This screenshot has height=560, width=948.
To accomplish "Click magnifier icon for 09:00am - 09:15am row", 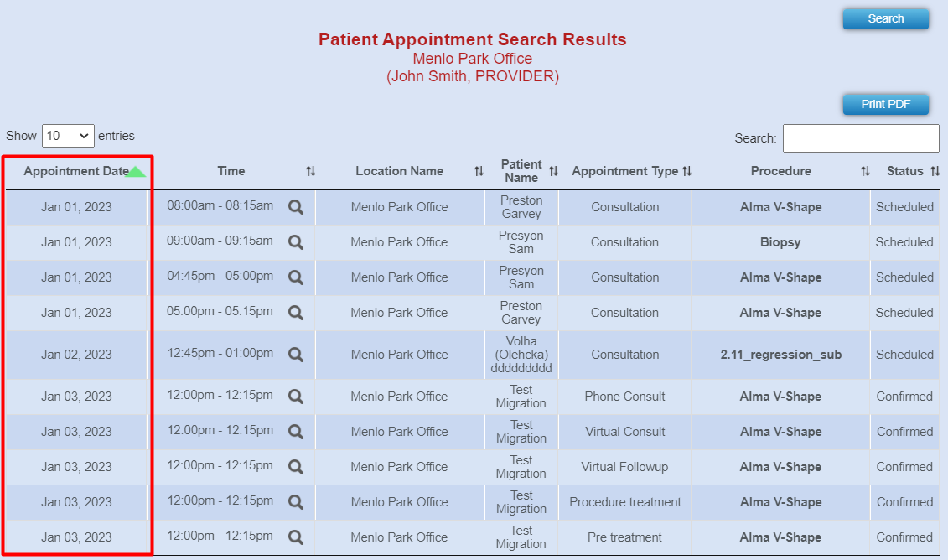I will point(296,242).
